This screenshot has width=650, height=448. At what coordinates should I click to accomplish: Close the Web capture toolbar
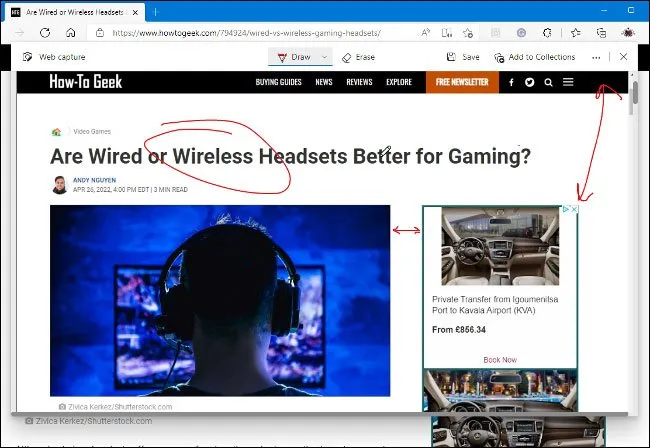(623, 57)
